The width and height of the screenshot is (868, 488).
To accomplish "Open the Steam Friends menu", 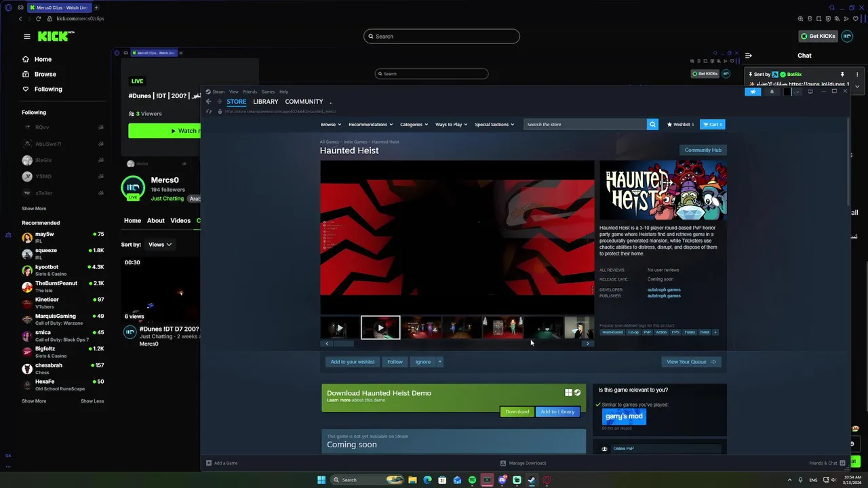I will [x=250, y=91].
